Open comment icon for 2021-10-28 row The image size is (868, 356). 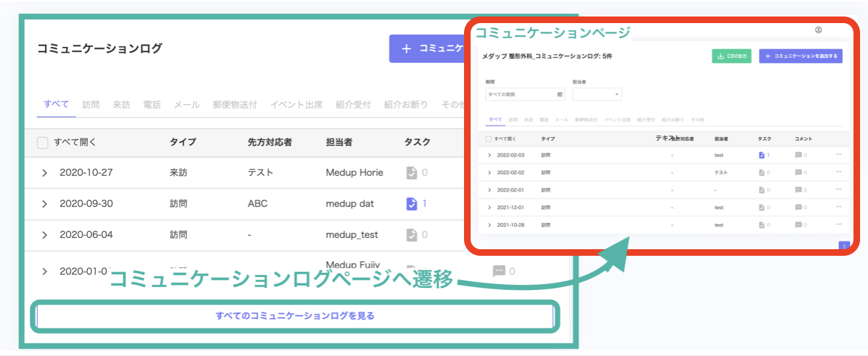click(x=799, y=225)
